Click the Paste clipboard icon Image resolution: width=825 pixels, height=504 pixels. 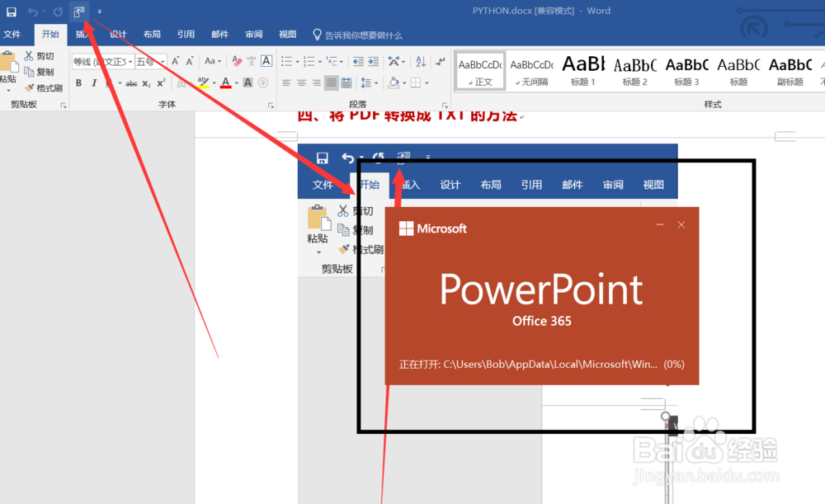(x=8, y=62)
